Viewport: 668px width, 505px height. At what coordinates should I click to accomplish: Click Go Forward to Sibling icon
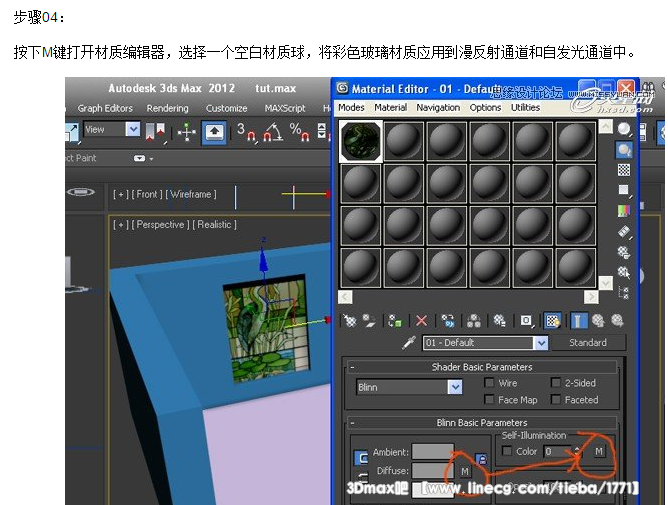click(617, 320)
